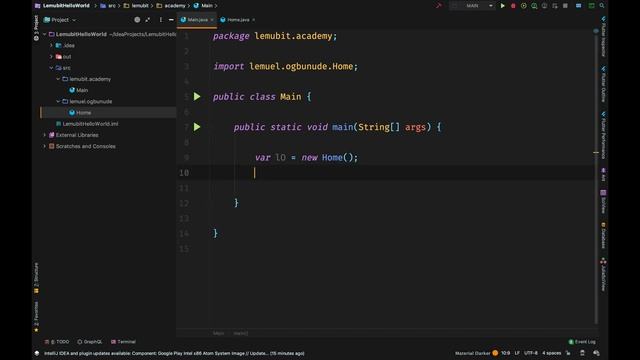The height and width of the screenshot is (360, 640).
Task: Expand Scratches and Consoles node
Action: coord(44,146)
